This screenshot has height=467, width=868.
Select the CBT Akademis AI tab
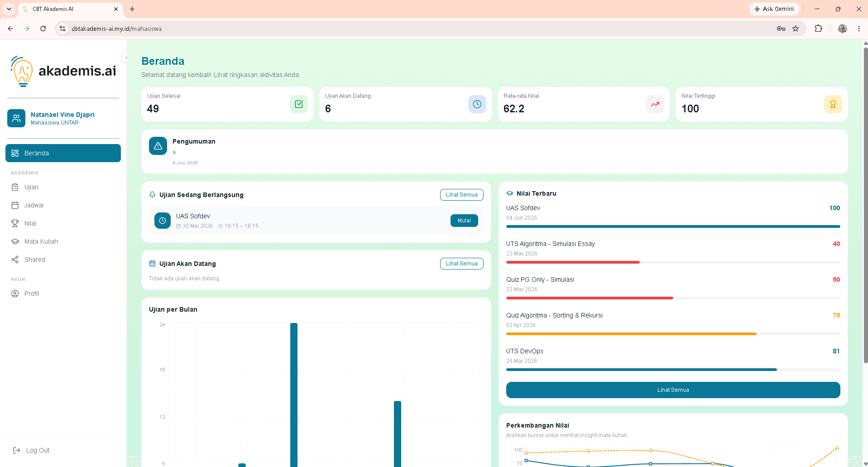tap(70, 9)
